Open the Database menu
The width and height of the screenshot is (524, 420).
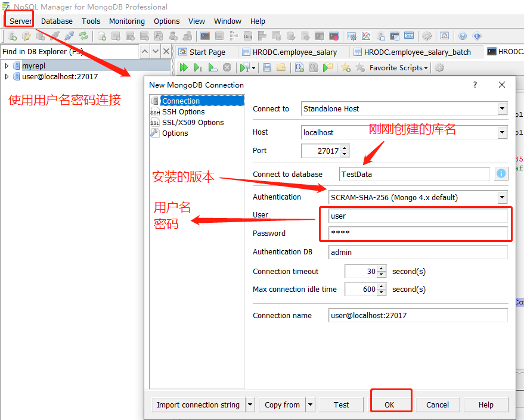coord(57,21)
